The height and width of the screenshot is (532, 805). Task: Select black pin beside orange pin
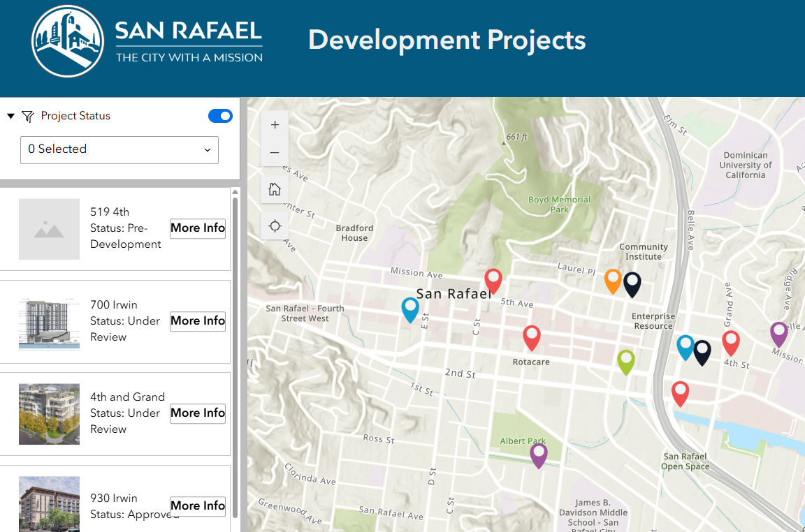(632, 285)
